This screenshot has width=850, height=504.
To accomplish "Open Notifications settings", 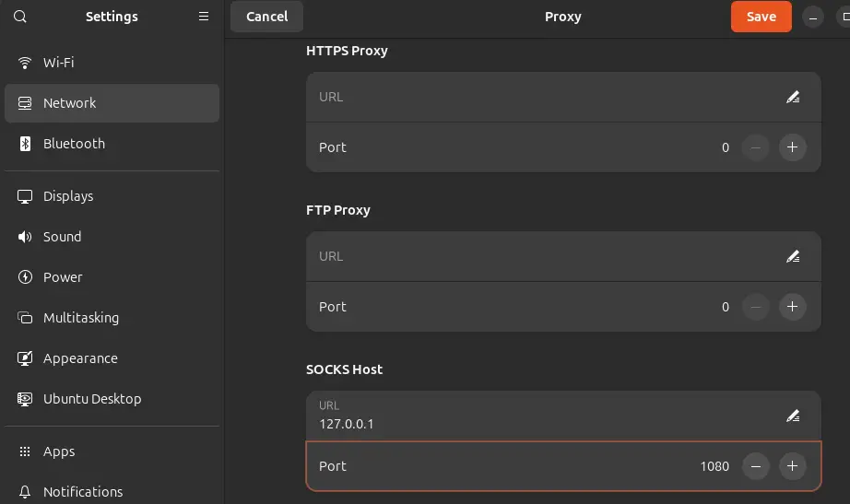I will pos(112,492).
